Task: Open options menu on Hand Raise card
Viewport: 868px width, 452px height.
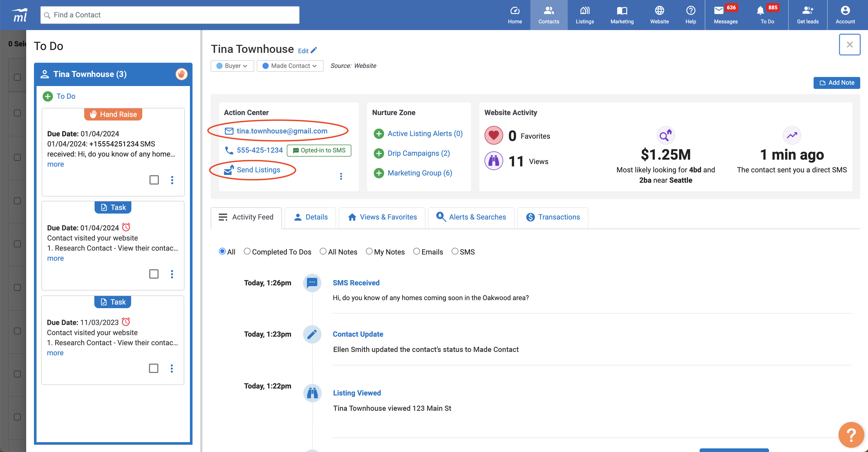Action: coord(172,180)
